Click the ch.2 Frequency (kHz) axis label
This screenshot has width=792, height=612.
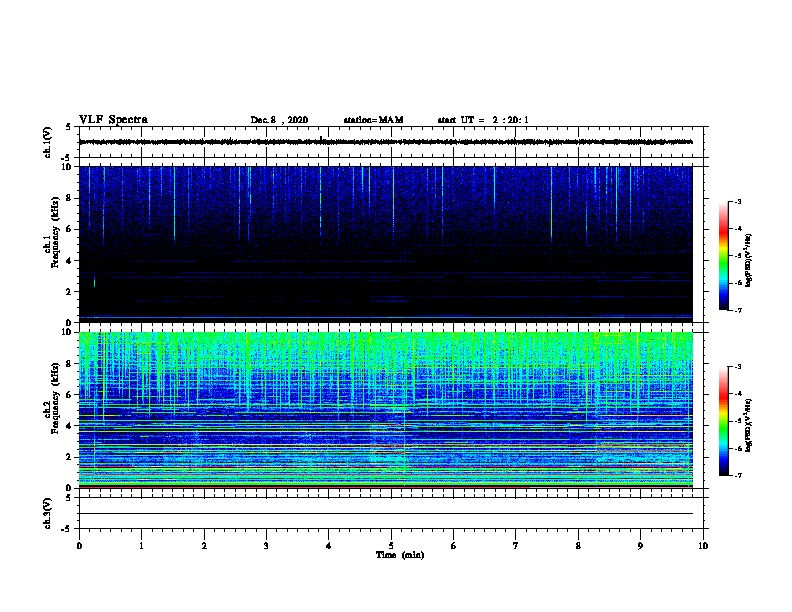click(51, 398)
